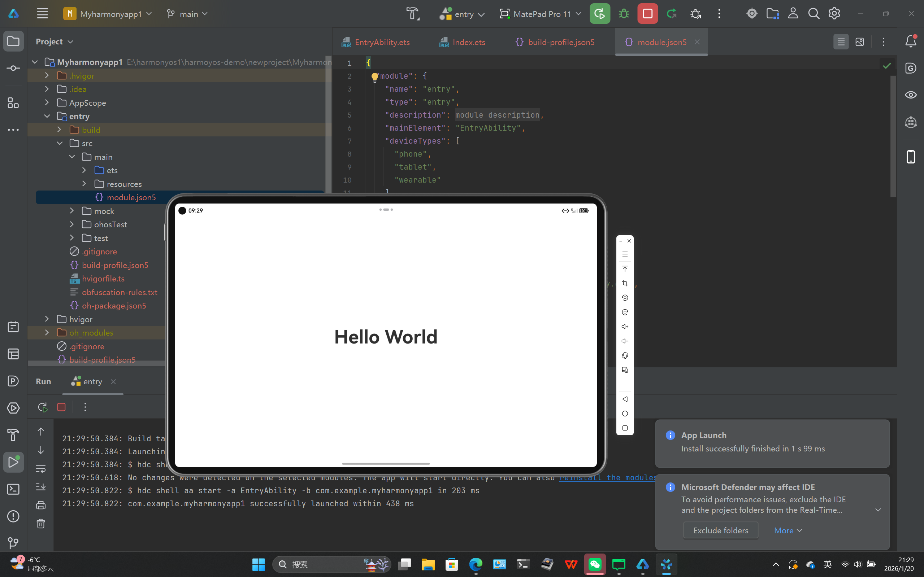The image size is (924, 577).
Task: Increase emulator volume
Action: [625, 327]
